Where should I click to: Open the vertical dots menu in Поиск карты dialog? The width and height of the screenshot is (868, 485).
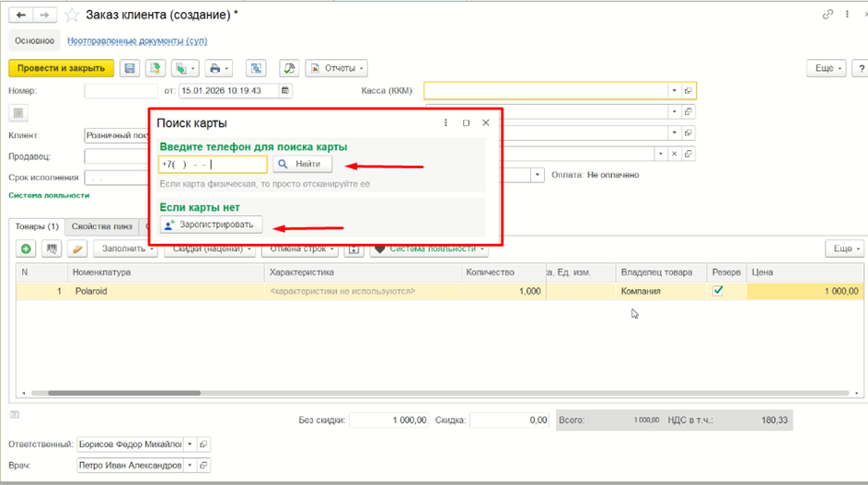446,123
